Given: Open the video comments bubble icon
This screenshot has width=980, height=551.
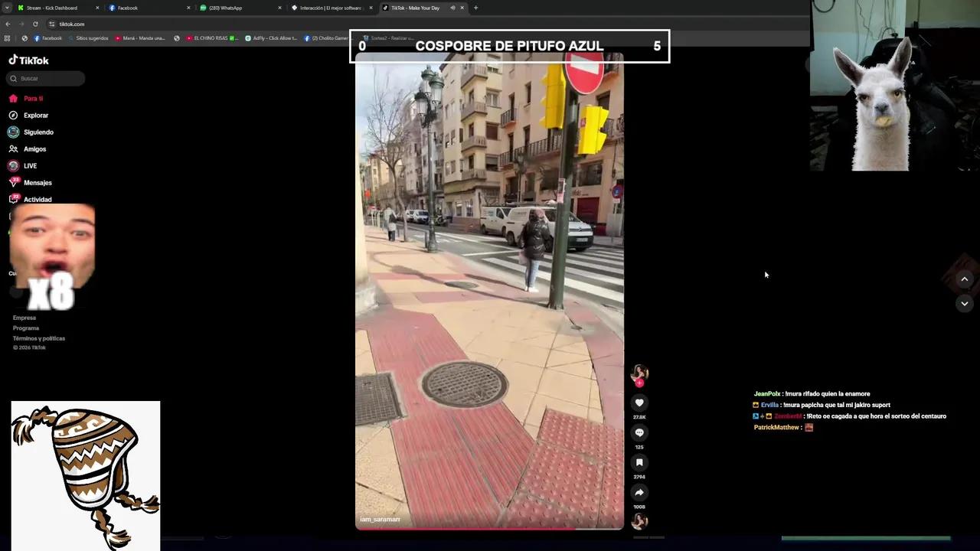Looking at the screenshot, I should 639,432.
